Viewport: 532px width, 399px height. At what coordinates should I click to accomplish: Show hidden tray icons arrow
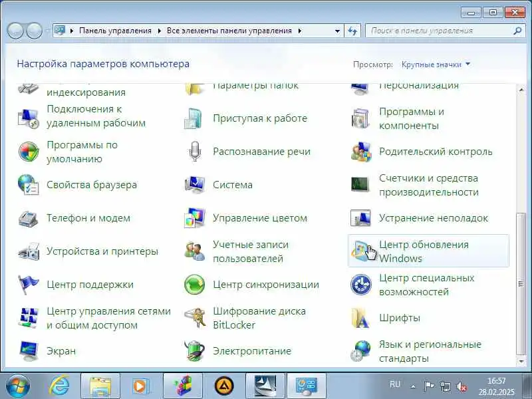tap(413, 386)
